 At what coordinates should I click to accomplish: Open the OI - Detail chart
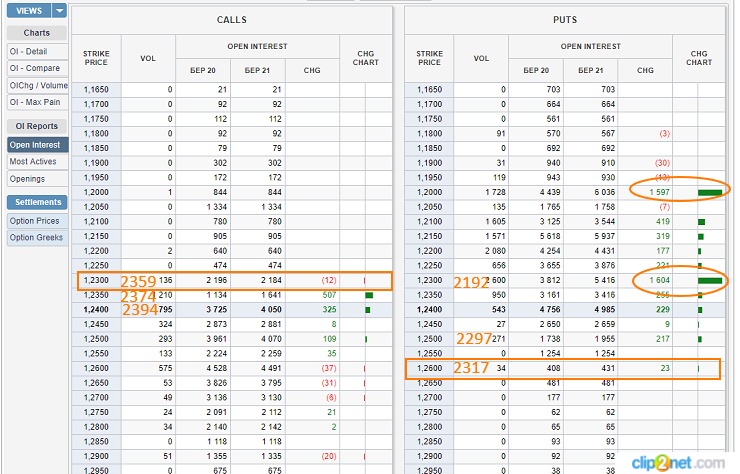[x=38, y=51]
